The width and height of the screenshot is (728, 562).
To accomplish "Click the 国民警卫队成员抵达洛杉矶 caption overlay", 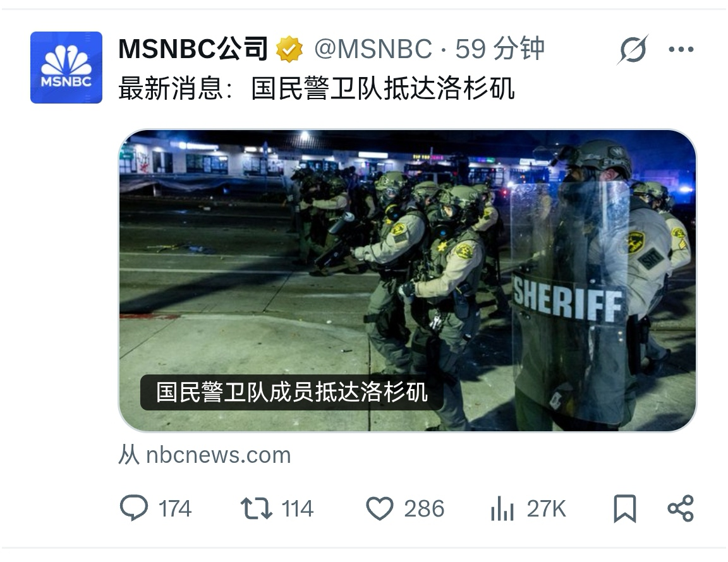I will (291, 392).
